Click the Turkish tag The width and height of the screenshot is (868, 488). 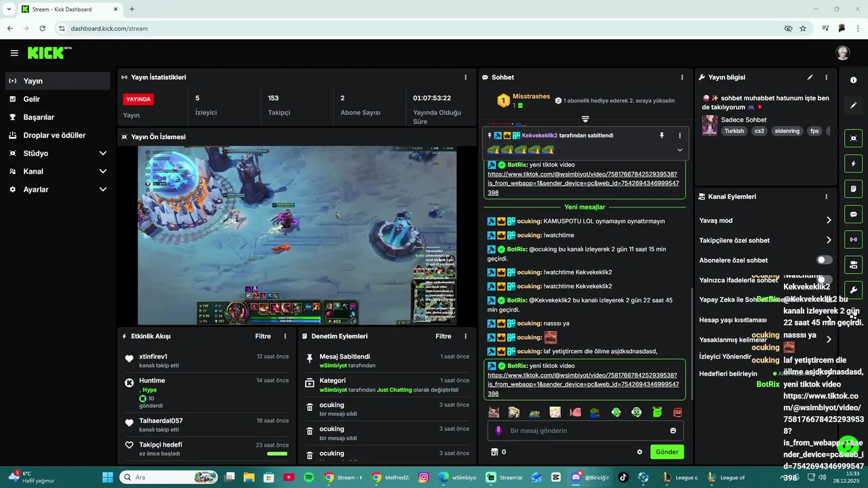[x=734, y=131]
